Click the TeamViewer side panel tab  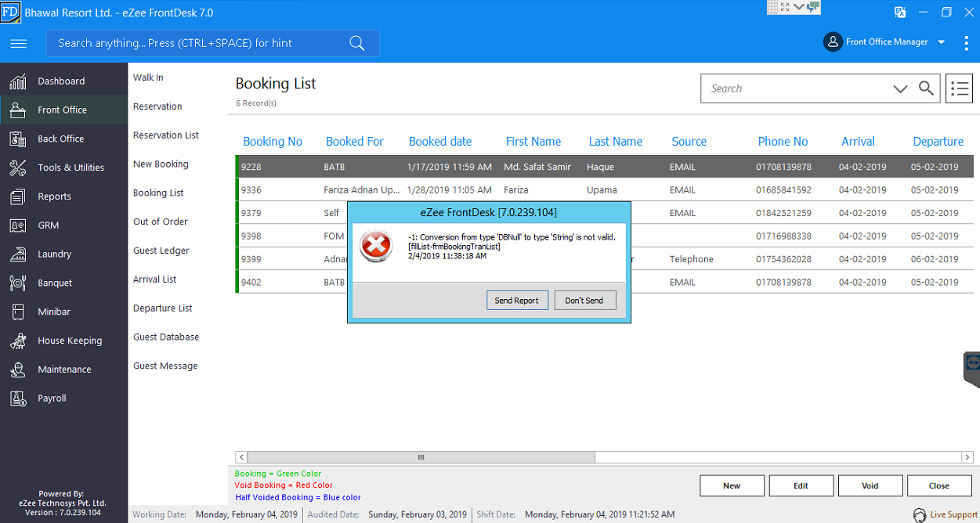point(972,368)
